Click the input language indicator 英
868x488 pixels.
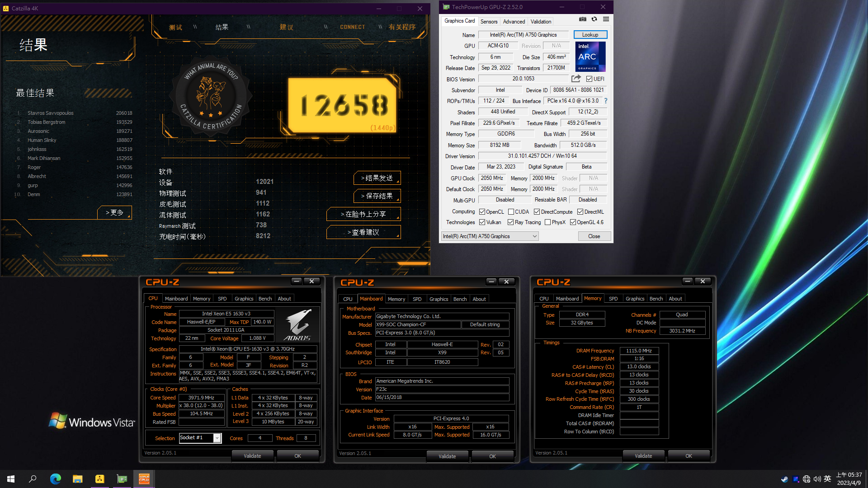827,479
